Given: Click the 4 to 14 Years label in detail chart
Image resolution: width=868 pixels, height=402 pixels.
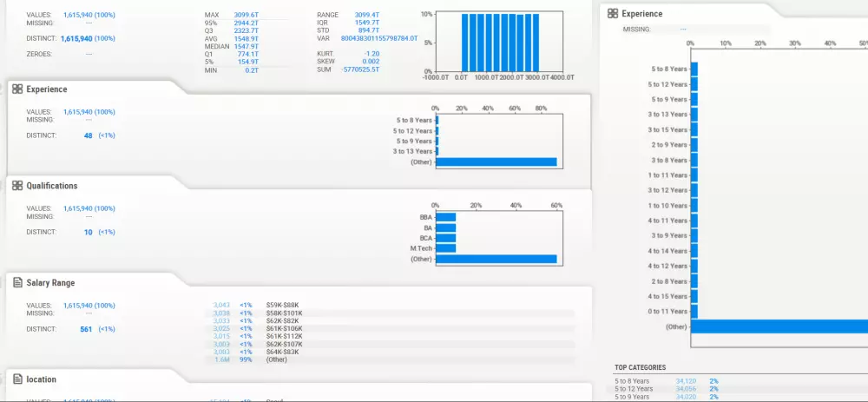Looking at the screenshot, I should coord(667,251).
